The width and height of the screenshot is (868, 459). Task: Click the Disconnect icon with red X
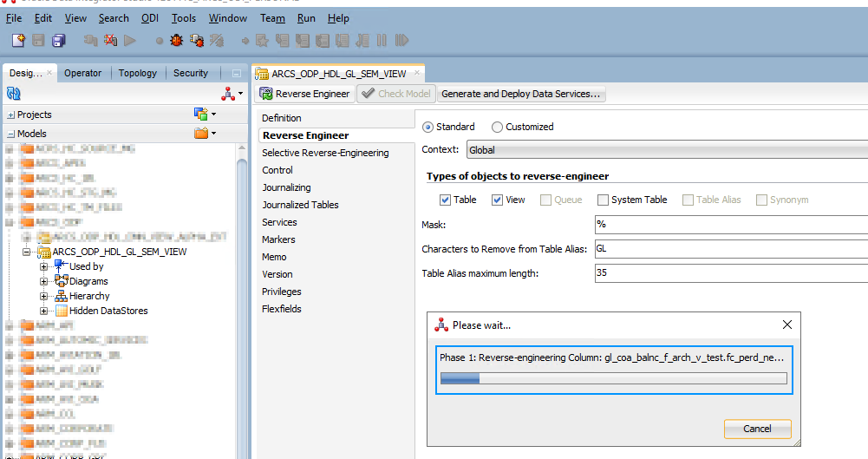111,40
